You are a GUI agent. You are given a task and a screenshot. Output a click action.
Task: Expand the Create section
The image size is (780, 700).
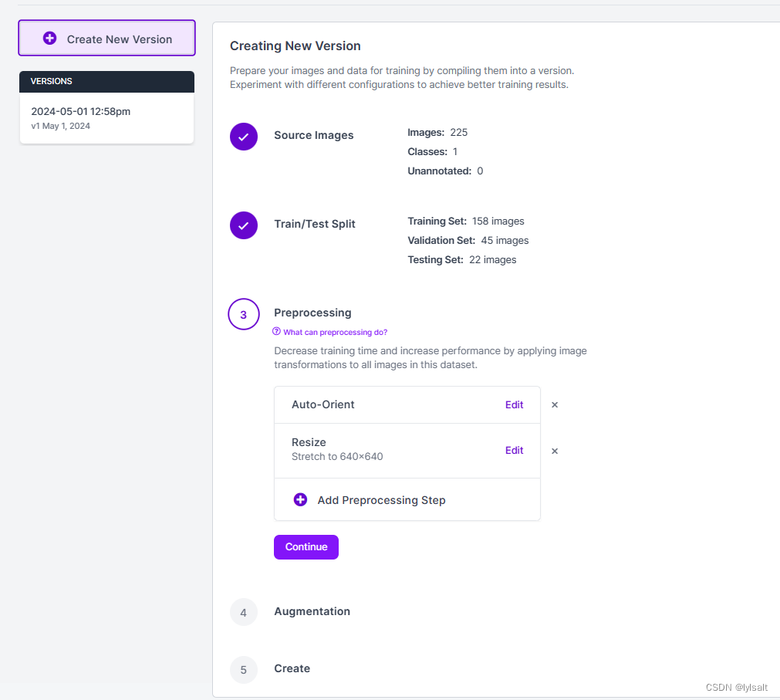(x=292, y=668)
